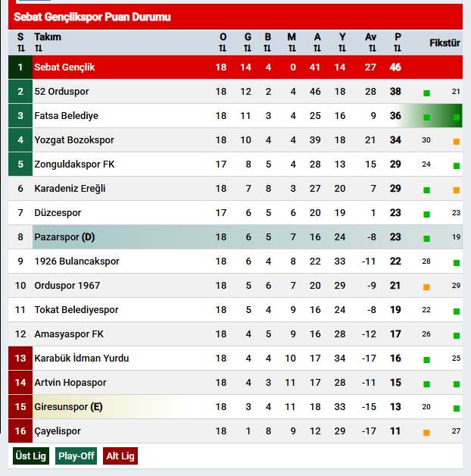Click the Fikstür column header
Viewport: 471px width, 476px height.
444,43
